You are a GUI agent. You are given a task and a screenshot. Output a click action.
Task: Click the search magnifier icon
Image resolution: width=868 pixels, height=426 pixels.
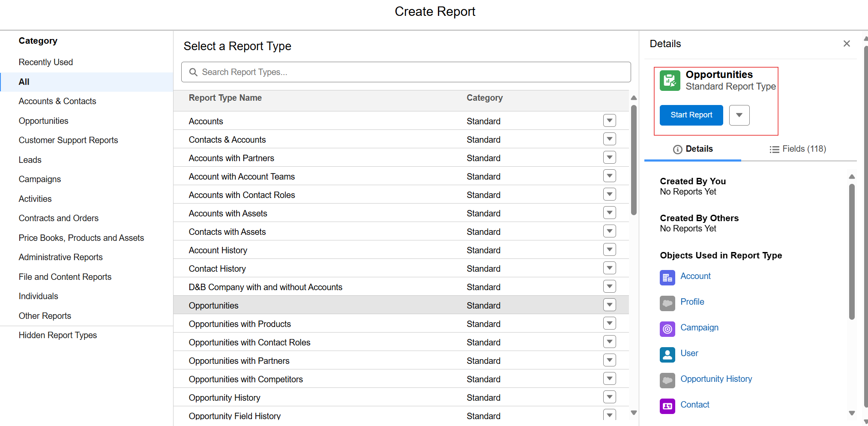(193, 72)
